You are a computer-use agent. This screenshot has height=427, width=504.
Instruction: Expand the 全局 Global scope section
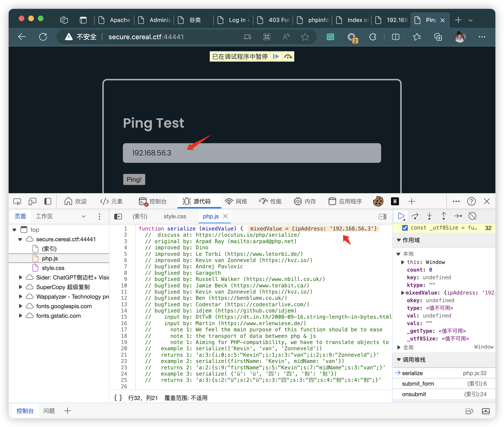(401, 348)
